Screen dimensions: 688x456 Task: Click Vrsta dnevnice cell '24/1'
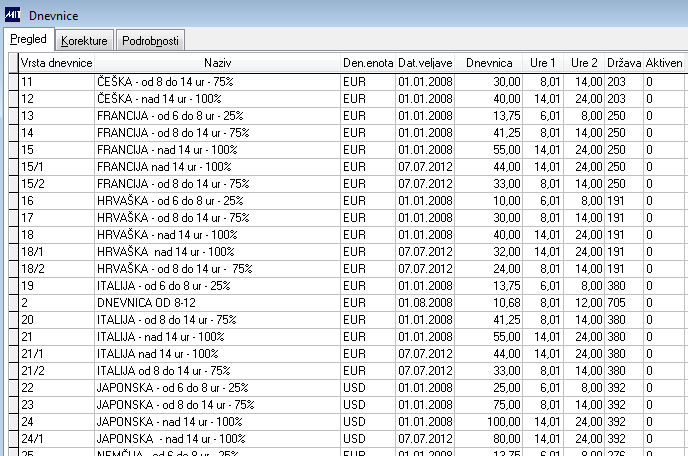point(57,439)
